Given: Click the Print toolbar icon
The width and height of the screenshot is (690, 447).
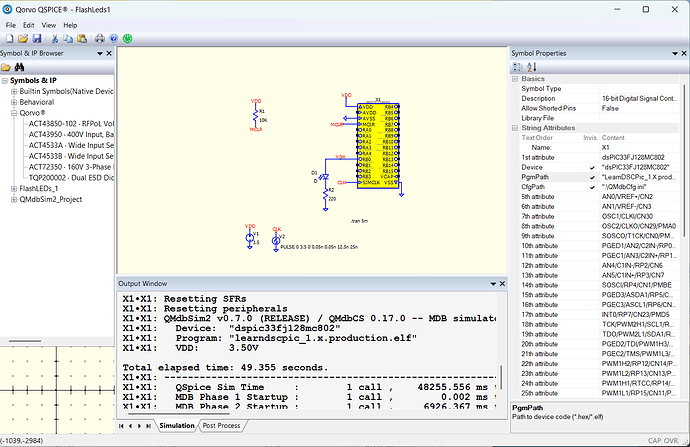Looking at the screenshot, I should tap(100, 39).
